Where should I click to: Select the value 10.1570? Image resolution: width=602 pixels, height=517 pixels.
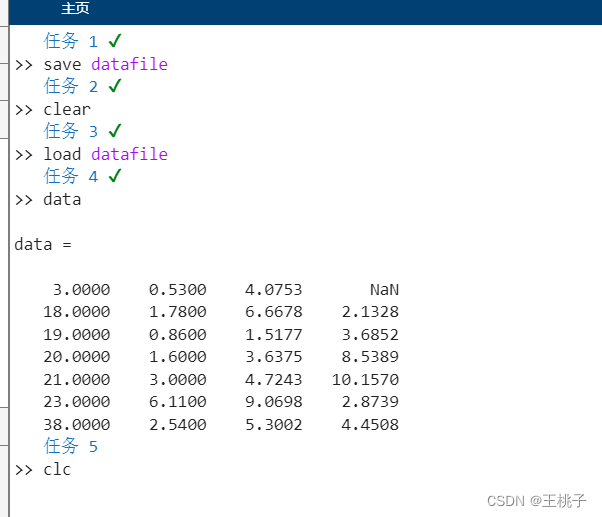click(x=366, y=380)
